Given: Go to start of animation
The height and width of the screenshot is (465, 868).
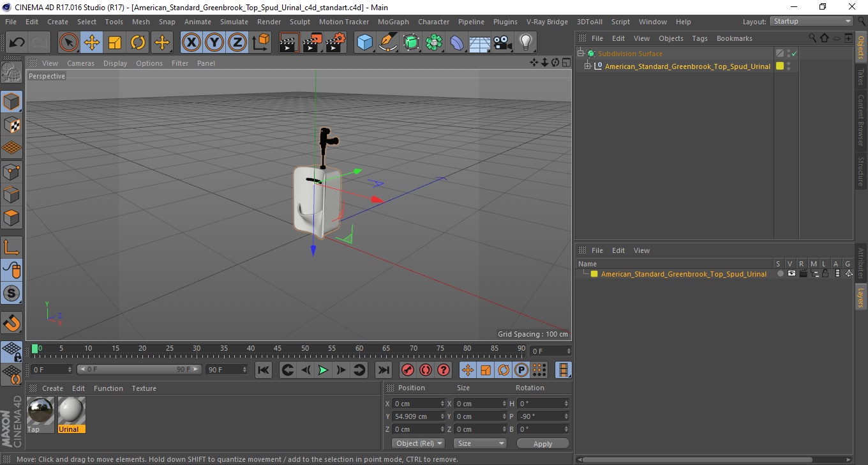Looking at the screenshot, I should [264, 370].
